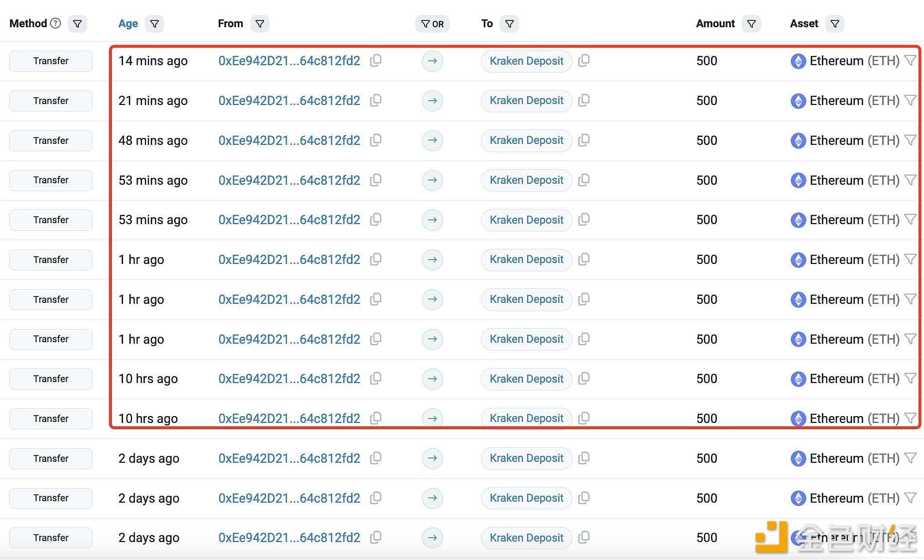Open the From address in 48 mins ago row
The height and width of the screenshot is (560, 924).
pyautogui.click(x=289, y=140)
